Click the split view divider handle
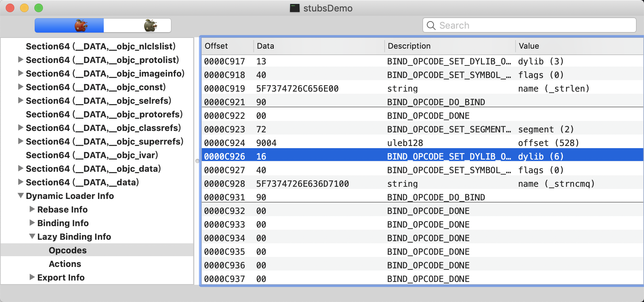 coord(197,161)
